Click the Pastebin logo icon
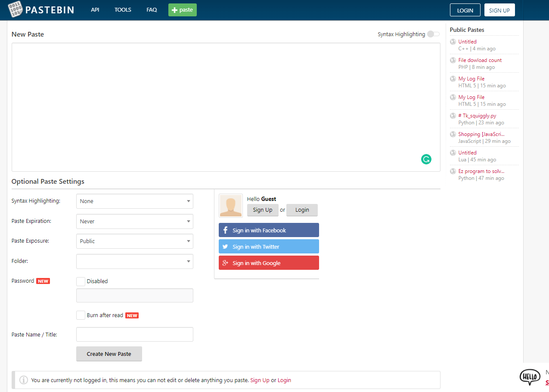 15,9
